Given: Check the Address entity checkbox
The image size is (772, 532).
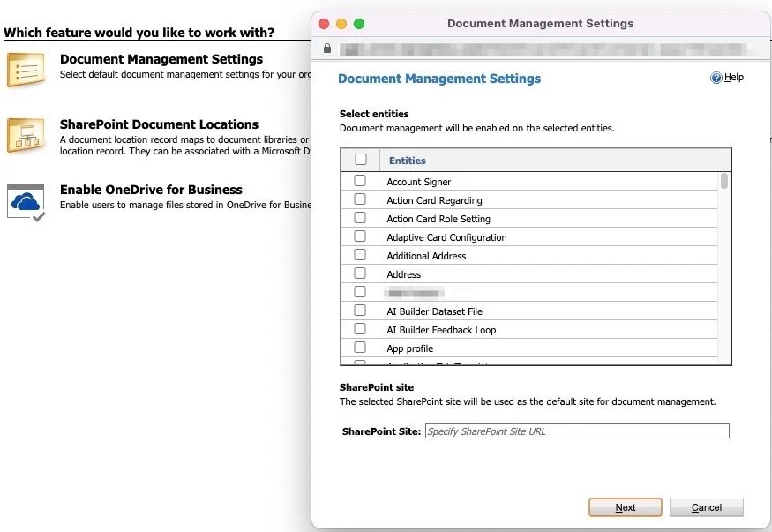Looking at the screenshot, I should click(x=360, y=273).
